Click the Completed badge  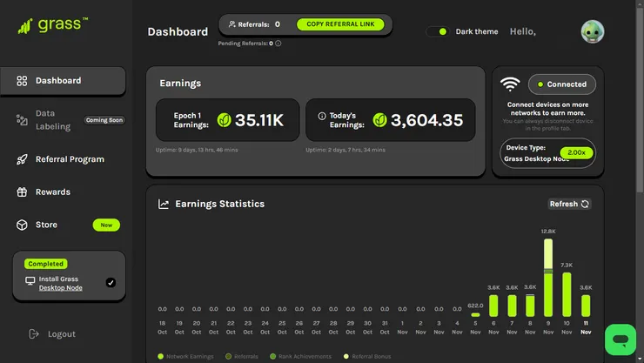(x=45, y=264)
